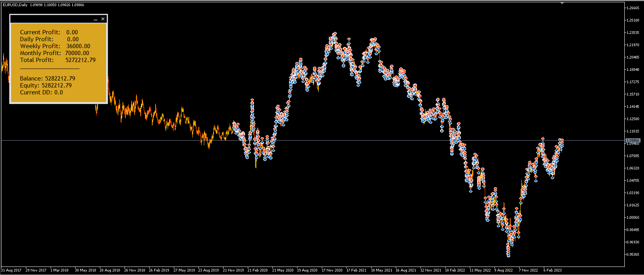Click the 16 Aug 2021 date label
The width and height of the screenshot is (644, 275).
pyautogui.click(x=406, y=270)
